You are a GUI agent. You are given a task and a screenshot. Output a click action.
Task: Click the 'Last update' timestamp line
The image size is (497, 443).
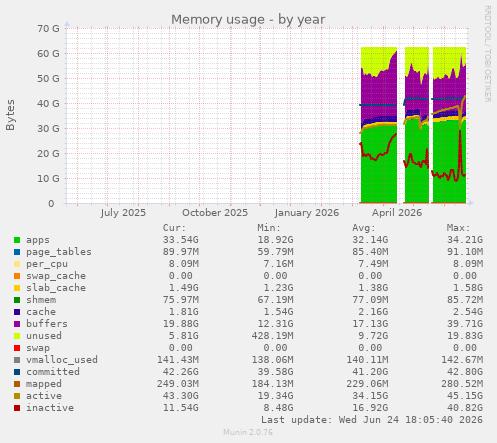click(372, 420)
